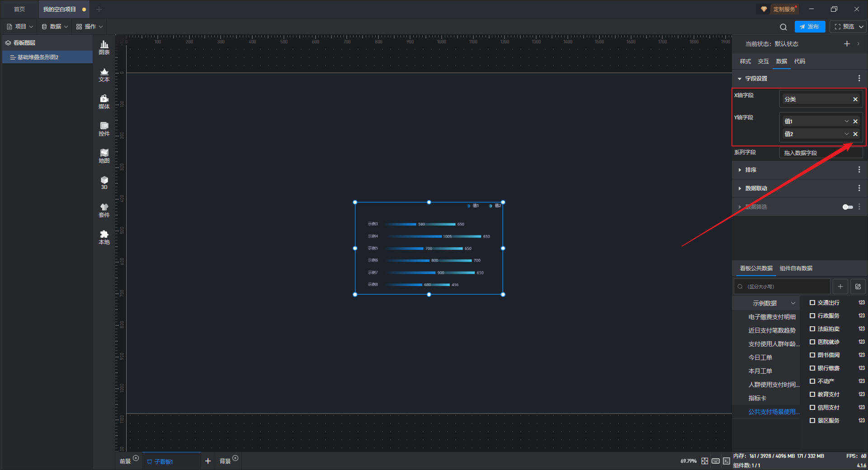Image resolution: width=868 pixels, height=470 pixels.
Task: Select the 基础堆叠条形图2 layer
Action: [47, 57]
